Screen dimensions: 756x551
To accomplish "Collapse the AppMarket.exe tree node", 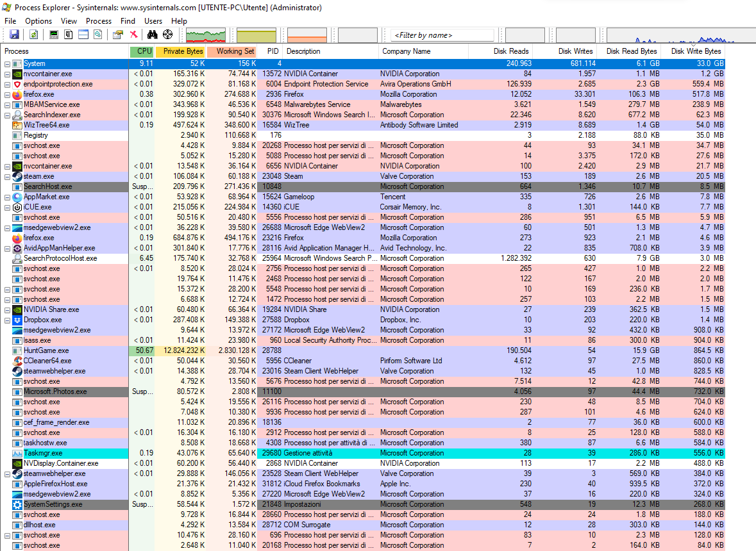I will [7, 197].
